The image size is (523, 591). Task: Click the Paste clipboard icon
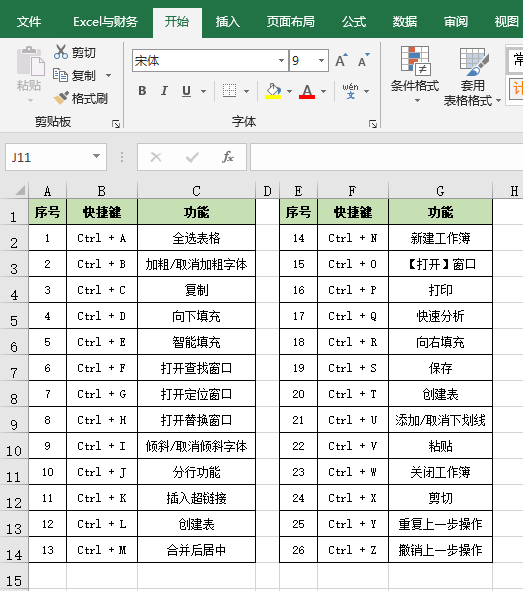click(30, 61)
